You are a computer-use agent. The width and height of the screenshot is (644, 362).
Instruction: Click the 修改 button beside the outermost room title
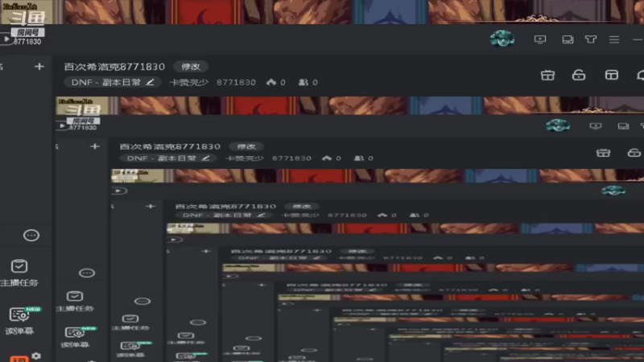[x=191, y=67]
